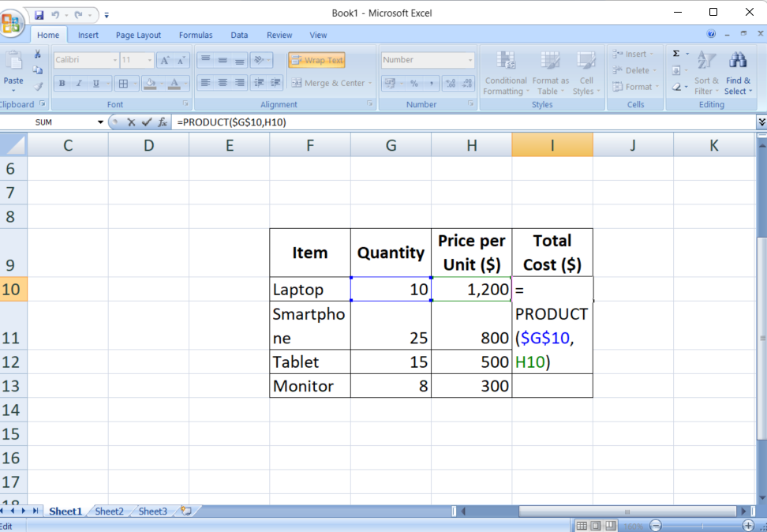This screenshot has height=532, width=767.
Task: Open the Formulas tab
Action: click(x=196, y=36)
